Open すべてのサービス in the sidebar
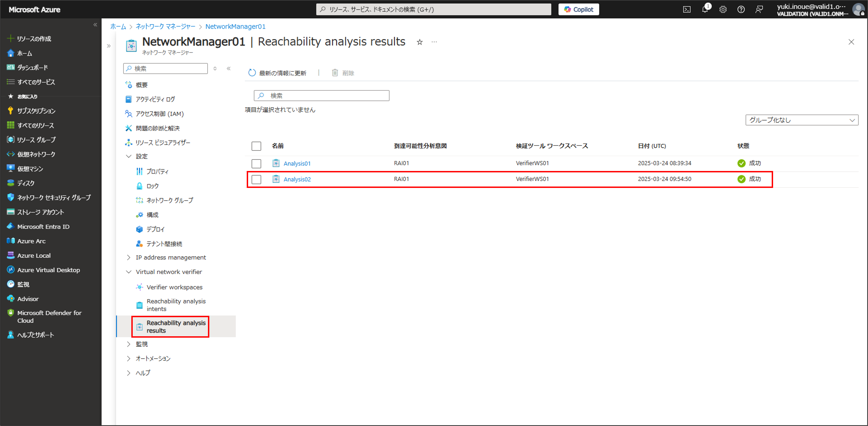The height and width of the screenshot is (426, 868). [31, 82]
